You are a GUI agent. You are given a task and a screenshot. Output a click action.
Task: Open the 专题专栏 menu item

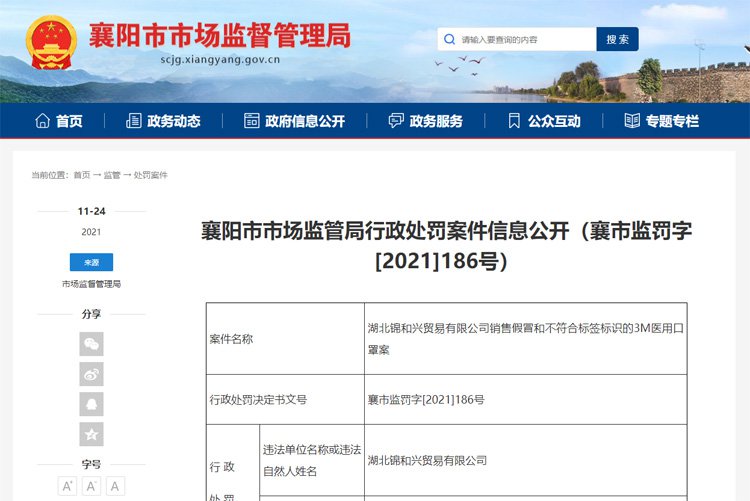coord(662,121)
